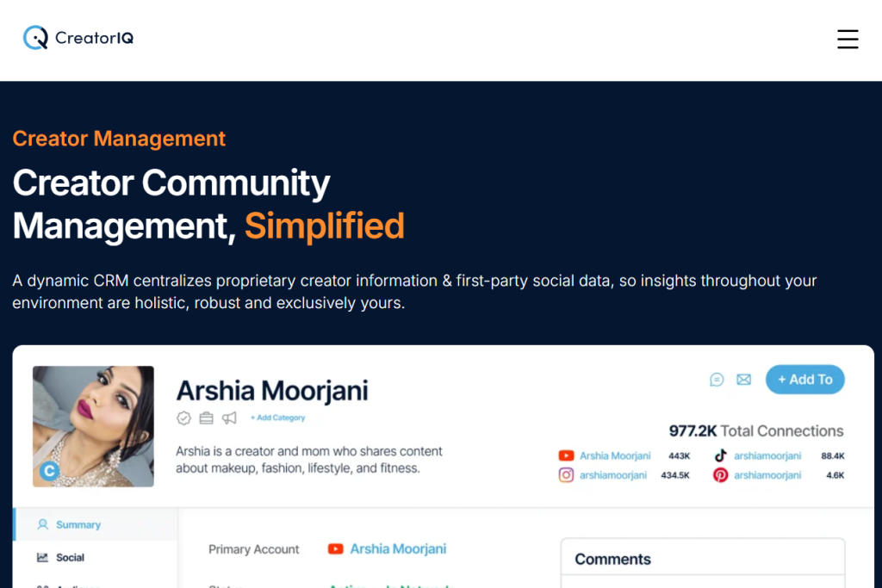Click the YouTube icon beside 443K connections
The image size is (882, 588).
click(x=566, y=455)
